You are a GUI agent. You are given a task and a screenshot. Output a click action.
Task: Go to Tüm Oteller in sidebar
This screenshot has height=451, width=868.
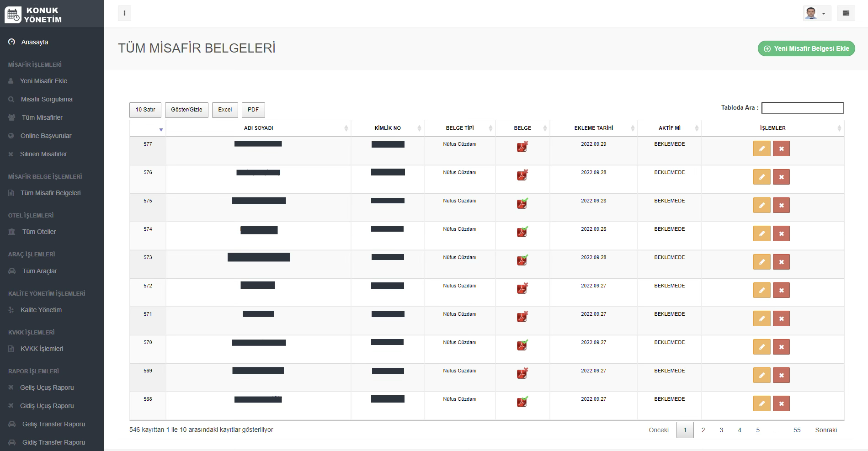[39, 232]
